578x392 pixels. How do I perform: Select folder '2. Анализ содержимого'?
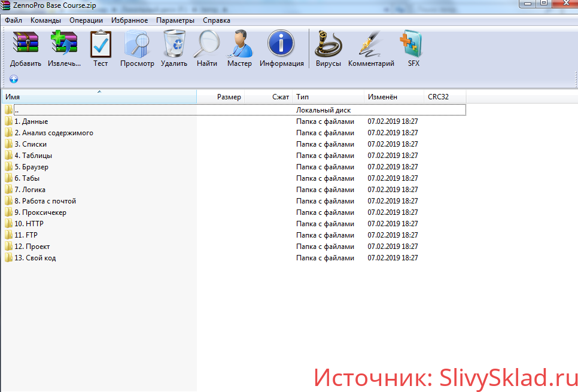[x=54, y=133]
